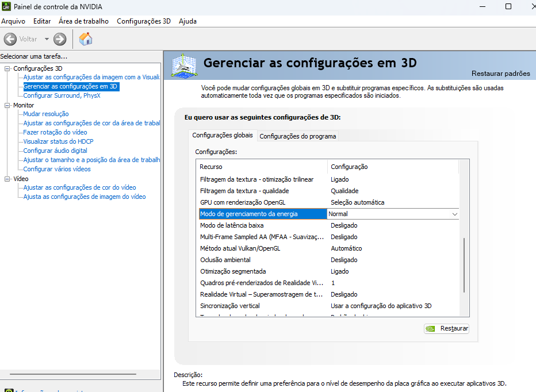The image size is (536, 392).
Task: Click Seleção automática value
Action: click(x=357, y=202)
